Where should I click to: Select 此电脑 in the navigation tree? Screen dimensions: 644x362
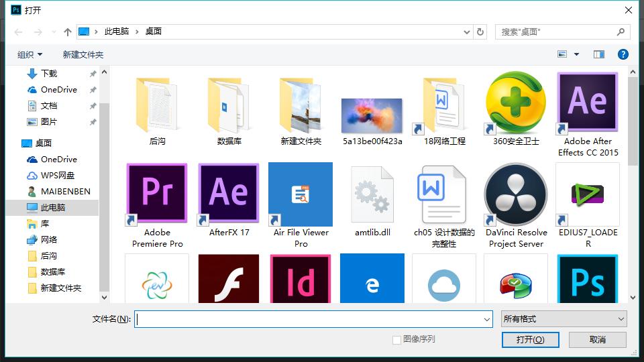(x=52, y=207)
